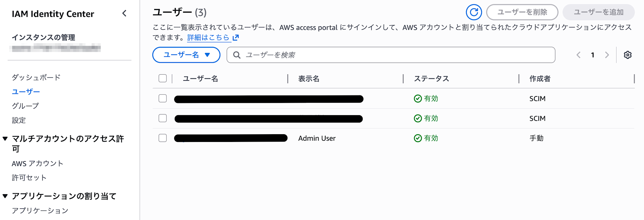The height and width of the screenshot is (220, 644).
Task: Open グループ in the sidebar
Action: point(25,106)
